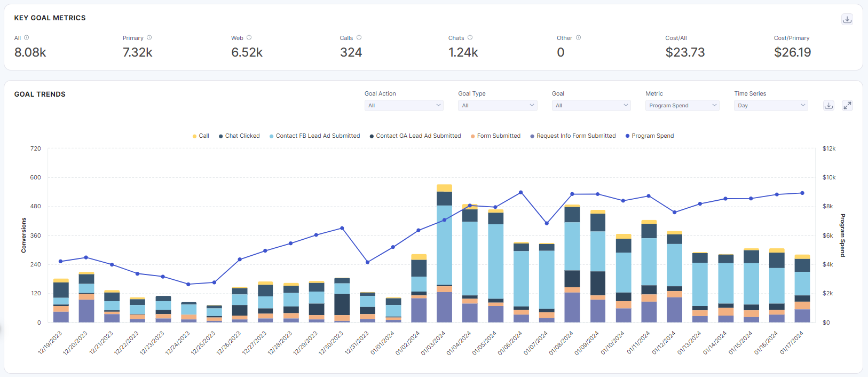Click info icon next to All metric
This screenshot has height=377, width=868.
27,38
